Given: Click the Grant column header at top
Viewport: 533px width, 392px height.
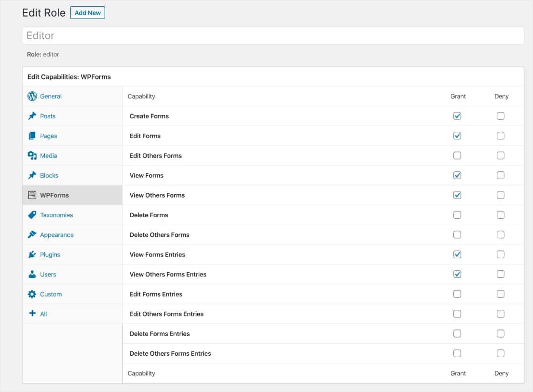Looking at the screenshot, I should [458, 96].
